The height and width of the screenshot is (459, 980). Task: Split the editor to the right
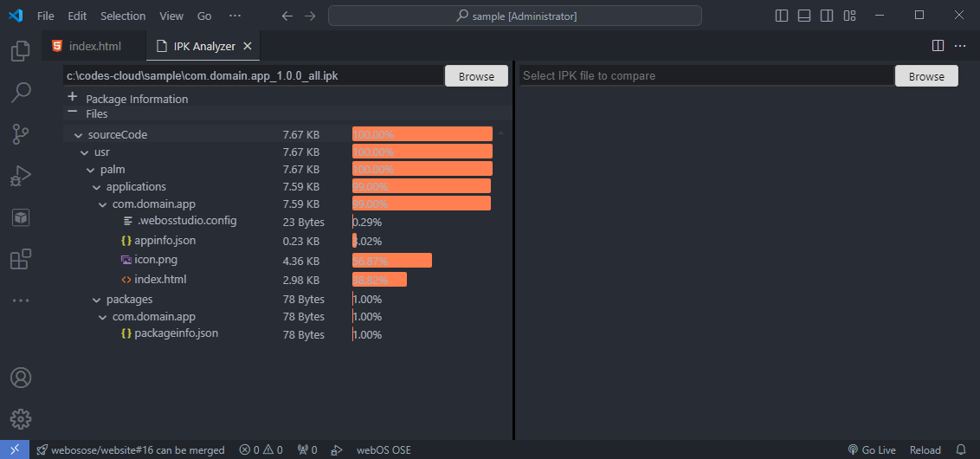[938, 46]
